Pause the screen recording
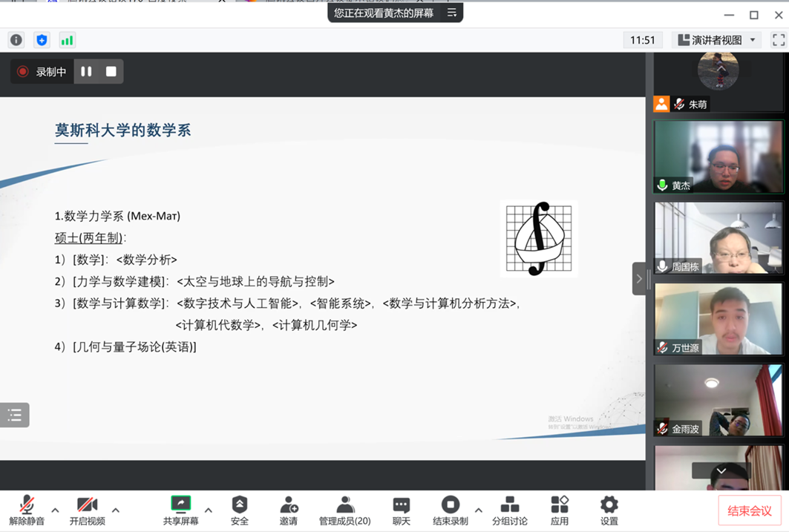 point(86,72)
